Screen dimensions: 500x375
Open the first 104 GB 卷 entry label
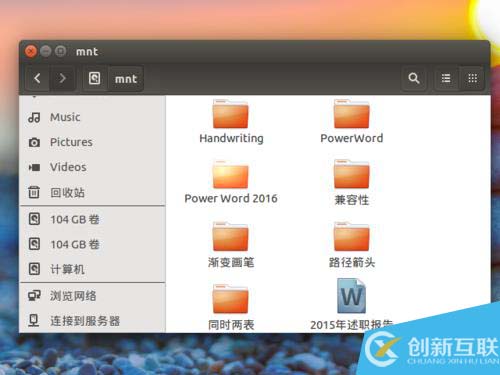(x=75, y=220)
